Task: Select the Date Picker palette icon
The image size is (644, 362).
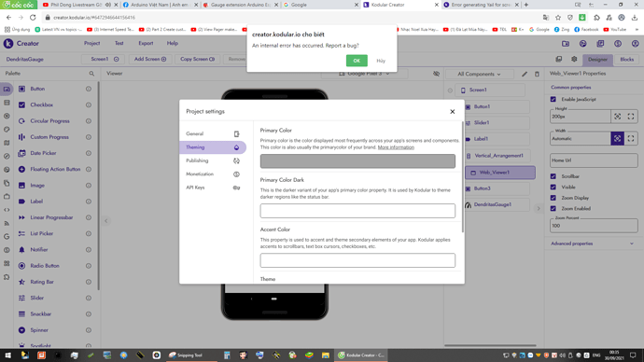Action: pyautogui.click(x=21, y=153)
